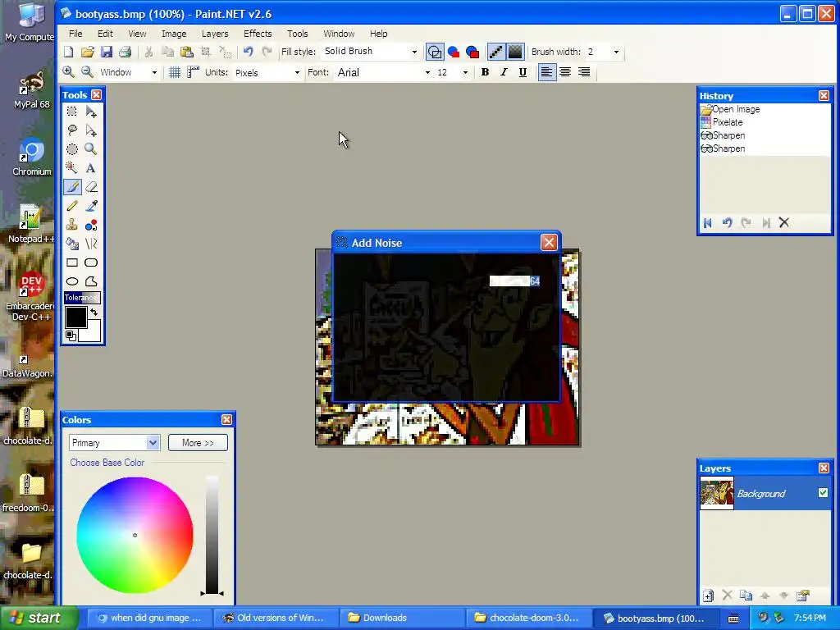Open layer properties in Layers panel

coord(802,596)
